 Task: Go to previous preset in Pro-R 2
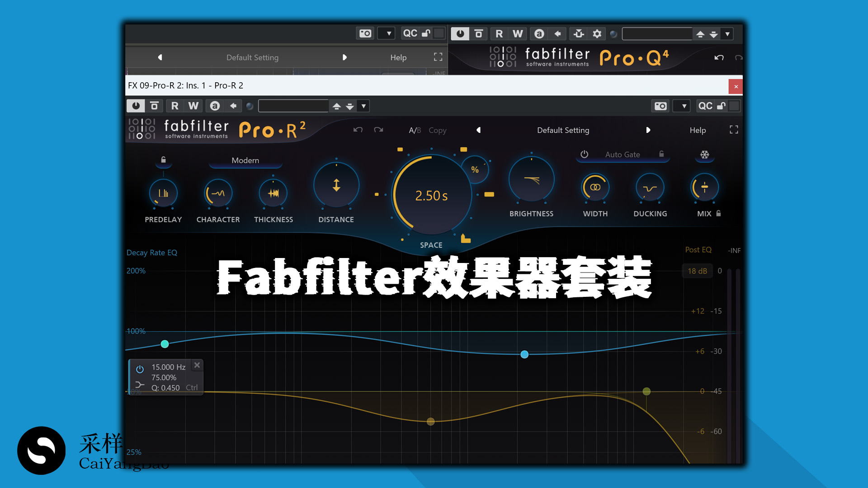478,130
